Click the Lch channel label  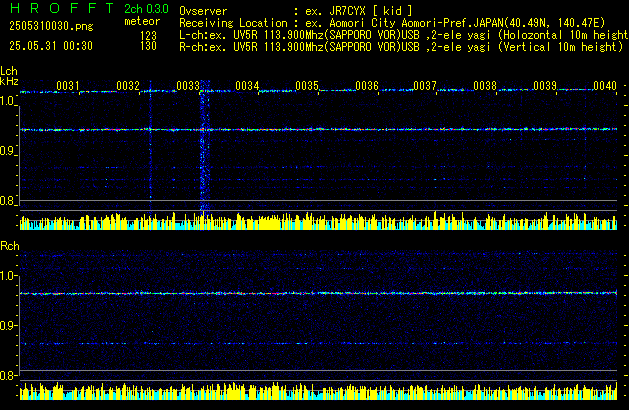9,71
